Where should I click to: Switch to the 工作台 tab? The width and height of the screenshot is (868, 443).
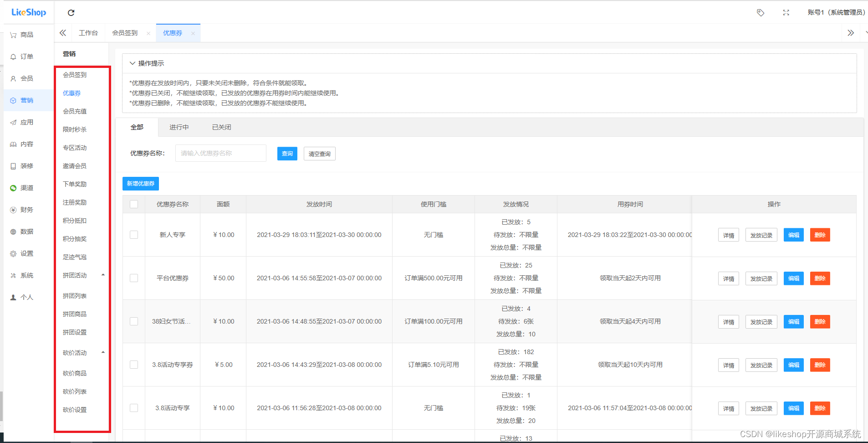[x=88, y=33]
